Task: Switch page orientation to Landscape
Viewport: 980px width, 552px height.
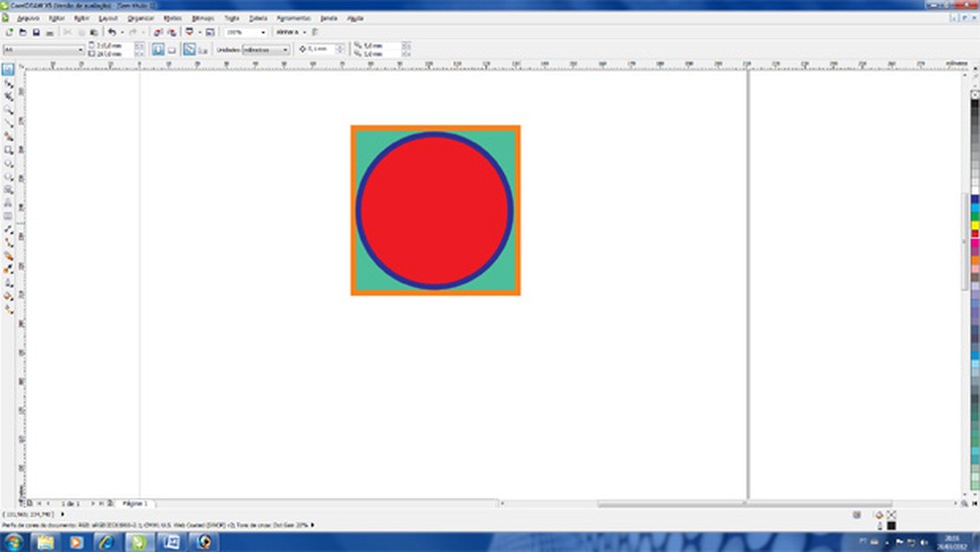Action: (171, 49)
